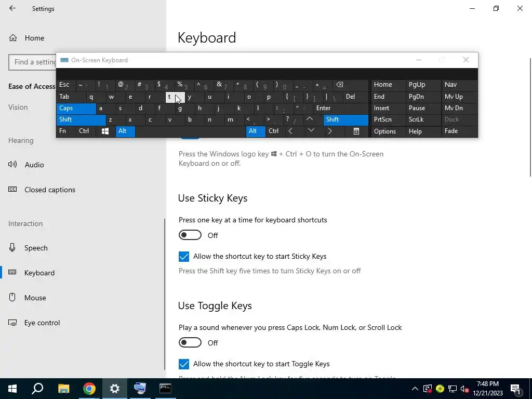The image size is (532, 399).
Task: Show hidden system tray icons
Action: [415, 389]
